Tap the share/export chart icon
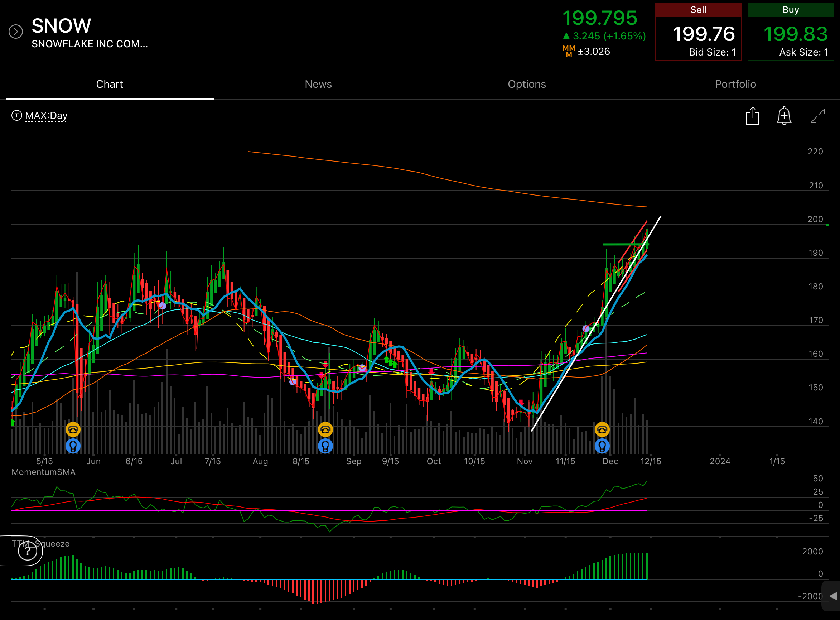Viewport: 840px width, 620px height. pos(752,116)
